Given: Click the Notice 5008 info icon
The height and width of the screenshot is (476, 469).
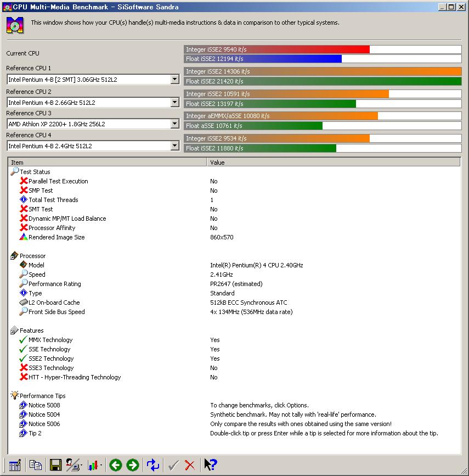Looking at the screenshot, I should 24,405.
